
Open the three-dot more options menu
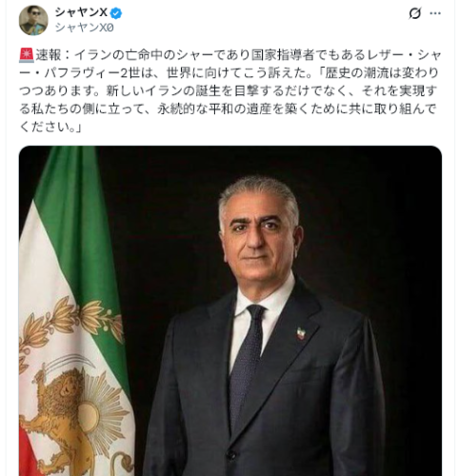pyautogui.click(x=435, y=13)
